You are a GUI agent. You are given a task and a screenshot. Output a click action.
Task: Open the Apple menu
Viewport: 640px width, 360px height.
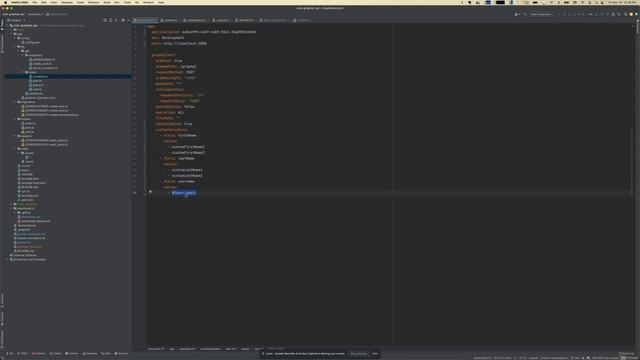pyautogui.click(x=5, y=2)
